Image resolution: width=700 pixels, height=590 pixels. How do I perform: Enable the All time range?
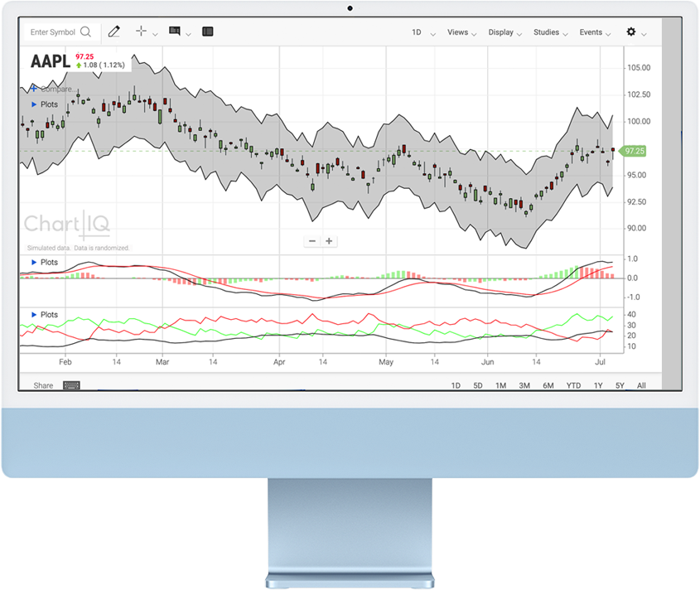pyautogui.click(x=641, y=385)
